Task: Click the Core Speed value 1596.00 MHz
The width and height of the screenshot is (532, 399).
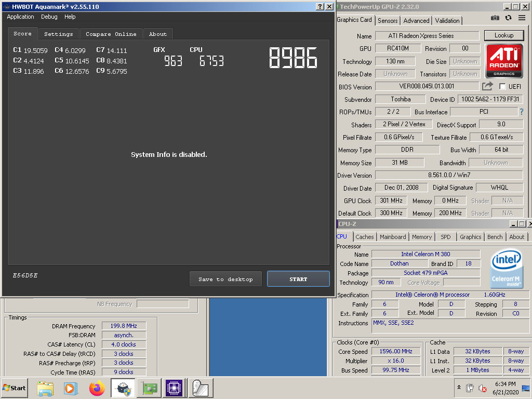Action: pyautogui.click(x=396, y=352)
